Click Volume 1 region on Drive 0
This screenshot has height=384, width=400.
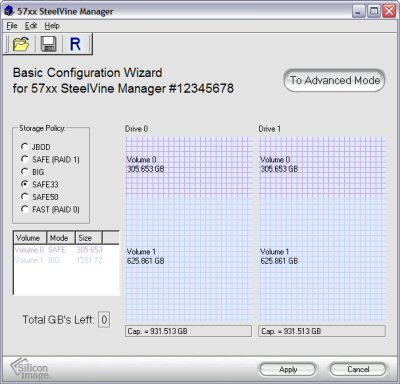coord(189,258)
